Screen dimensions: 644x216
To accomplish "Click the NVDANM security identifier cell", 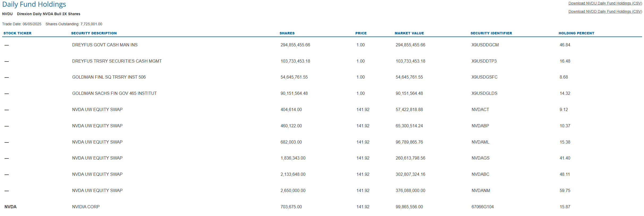I will point(481,191).
